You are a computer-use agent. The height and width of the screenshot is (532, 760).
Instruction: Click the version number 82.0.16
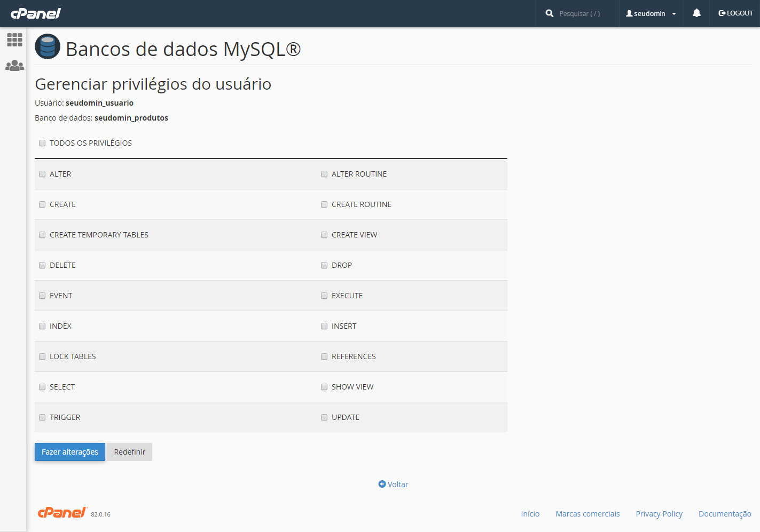pyautogui.click(x=100, y=514)
